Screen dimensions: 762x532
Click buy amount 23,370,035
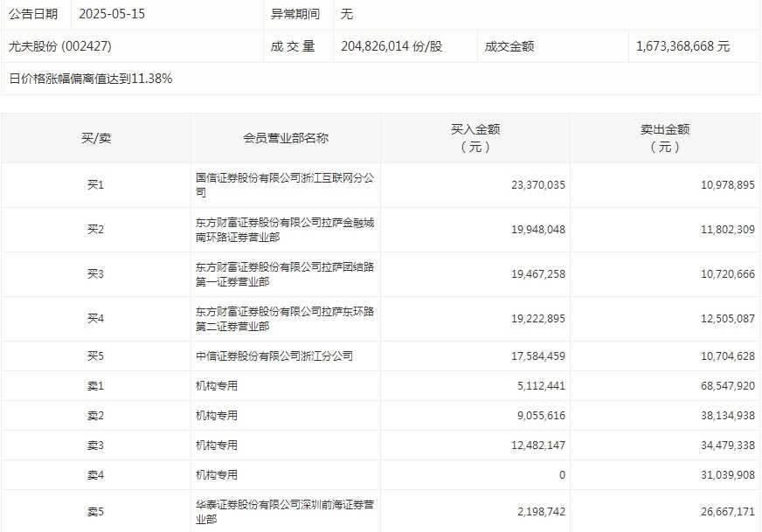[538, 185]
